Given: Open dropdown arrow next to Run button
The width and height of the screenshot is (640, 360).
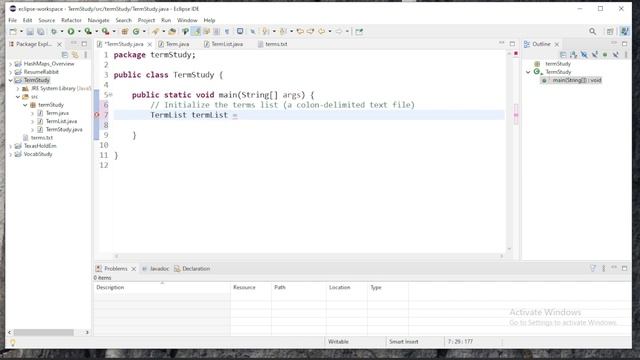Looking at the screenshot, I should point(79,31).
